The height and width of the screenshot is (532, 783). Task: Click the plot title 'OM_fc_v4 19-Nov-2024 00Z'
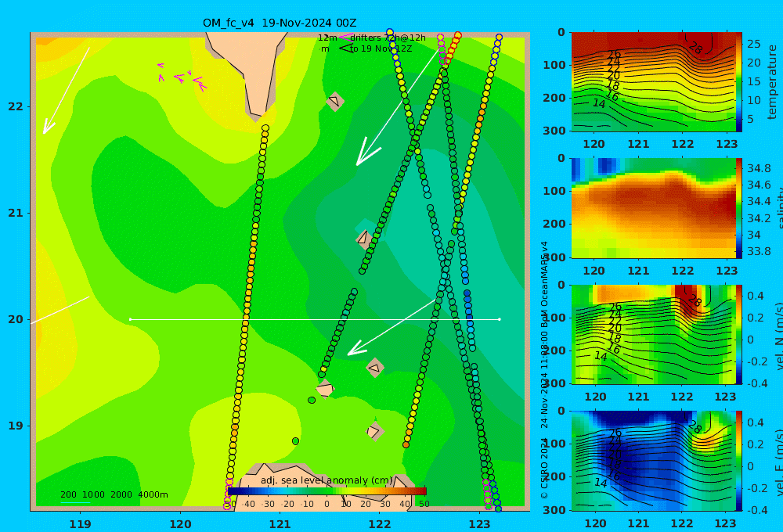280,23
